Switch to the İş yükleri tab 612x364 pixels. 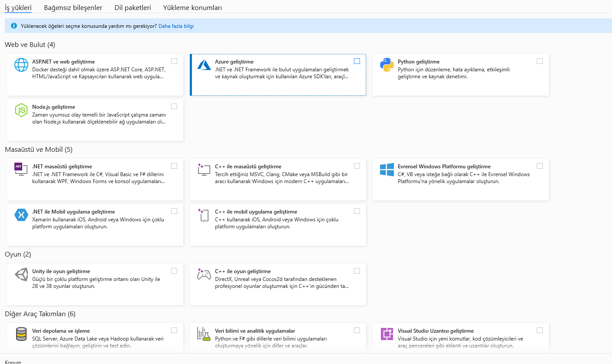click(x=18, y=8)
